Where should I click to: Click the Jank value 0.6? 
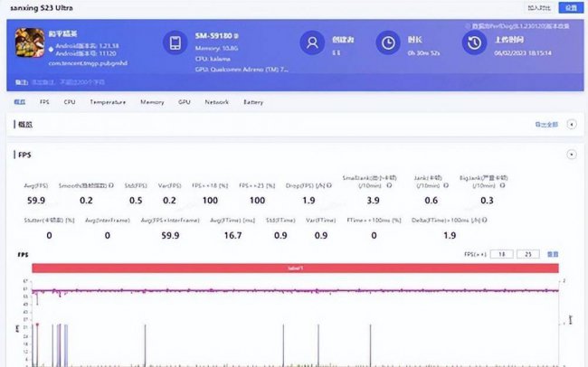pyautogui.click(x=431, y=201)
